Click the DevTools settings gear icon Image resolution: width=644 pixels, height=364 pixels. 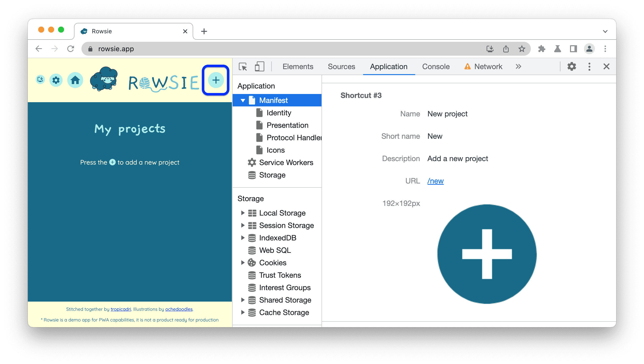(572, 66)
